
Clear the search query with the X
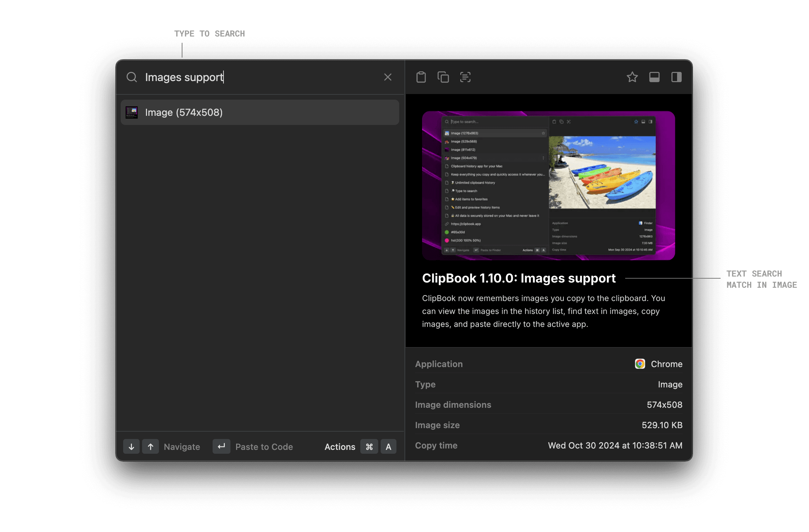(x=388, y=77)
